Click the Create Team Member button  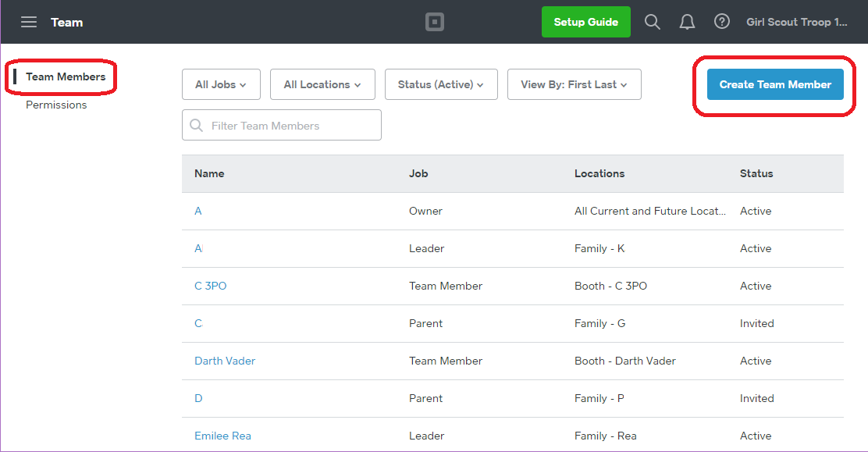[x=775, y=84]
